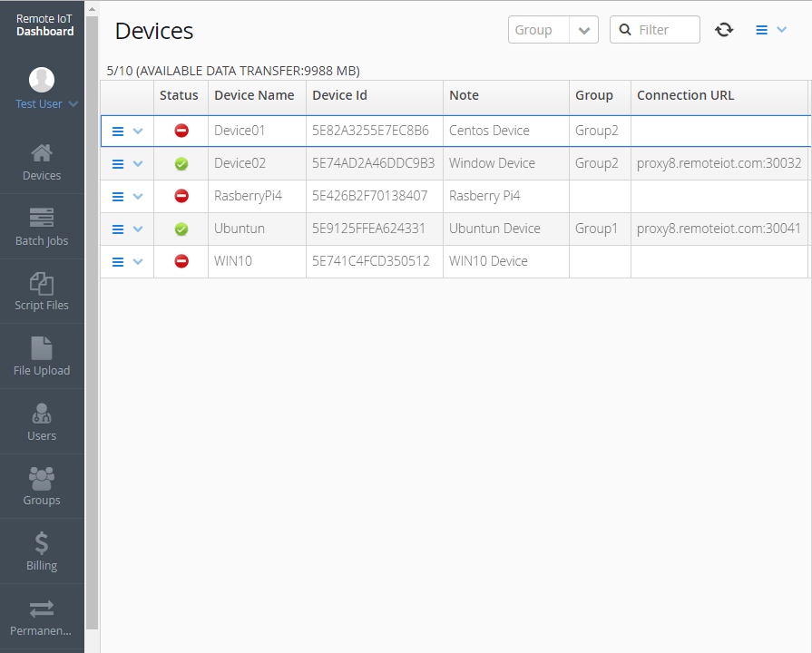812x653 pixels.
Task: Click the Centos Device note
Action: click(x=489, y=131)
